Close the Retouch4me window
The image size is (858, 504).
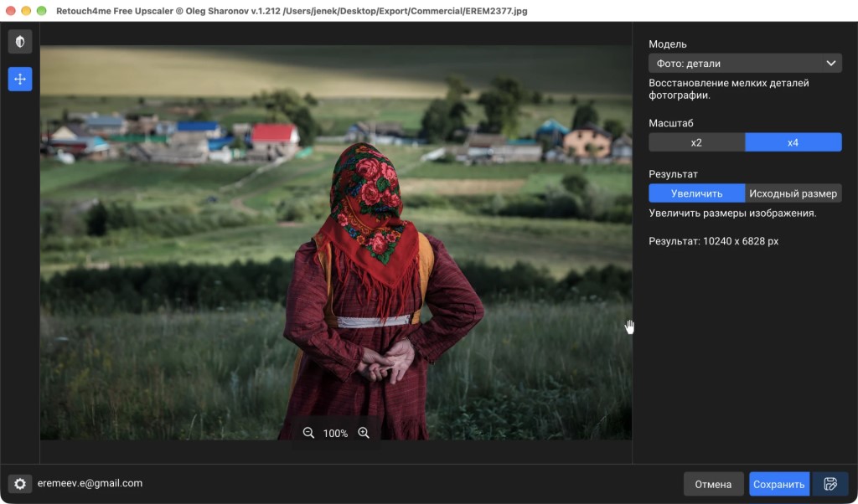[10, 11]
